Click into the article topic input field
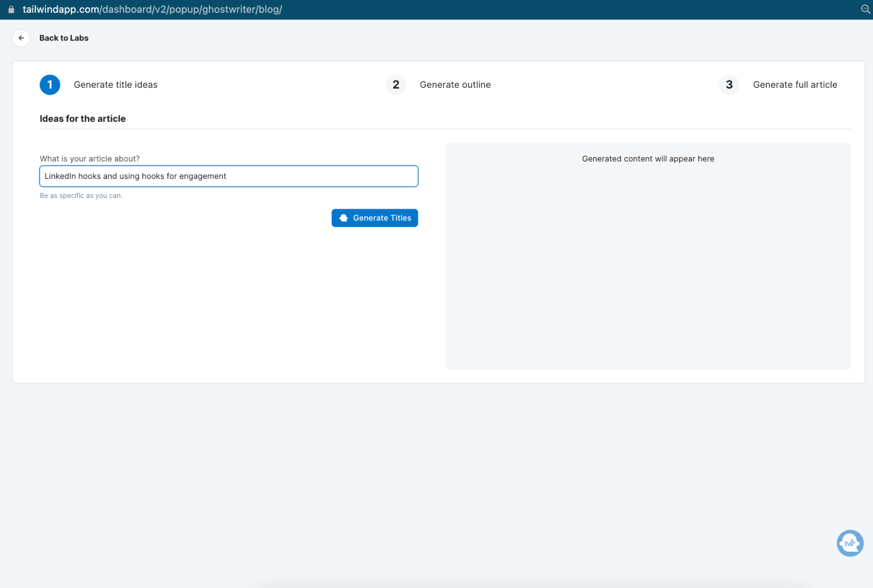Viewport: 873px width, 588px height. 306,176
